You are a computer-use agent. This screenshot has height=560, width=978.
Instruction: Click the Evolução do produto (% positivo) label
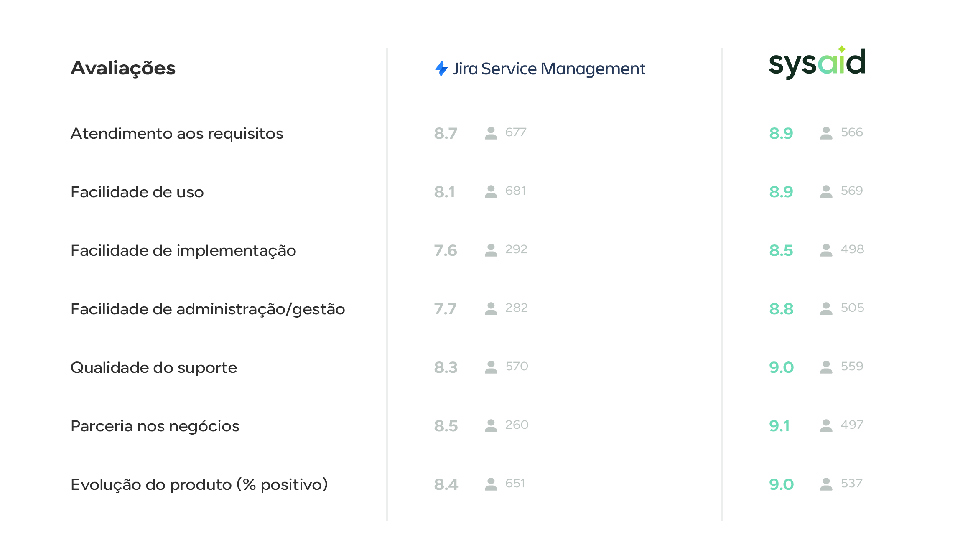point(199,485)
